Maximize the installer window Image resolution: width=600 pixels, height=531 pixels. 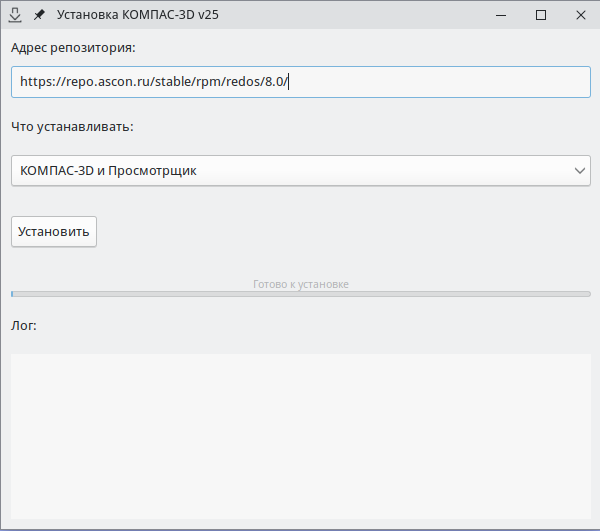click(x=541, y=15)
